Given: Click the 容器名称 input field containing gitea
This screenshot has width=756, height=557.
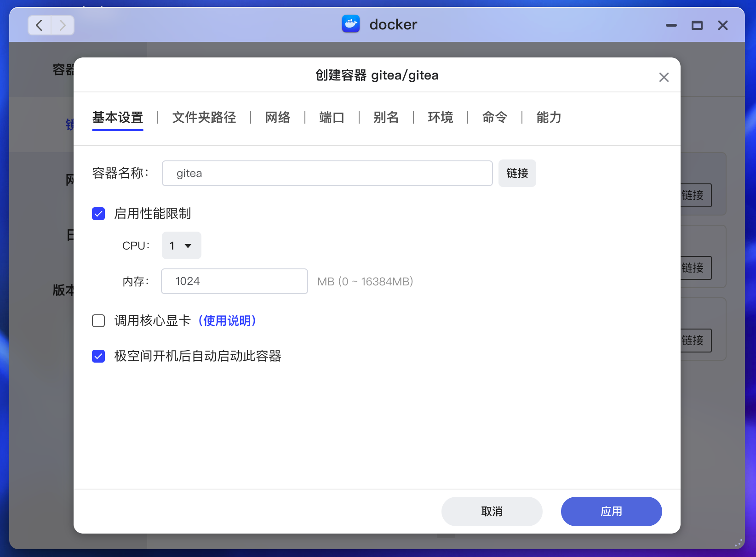Looking at the screenshot, I should (x=327, y=173).
